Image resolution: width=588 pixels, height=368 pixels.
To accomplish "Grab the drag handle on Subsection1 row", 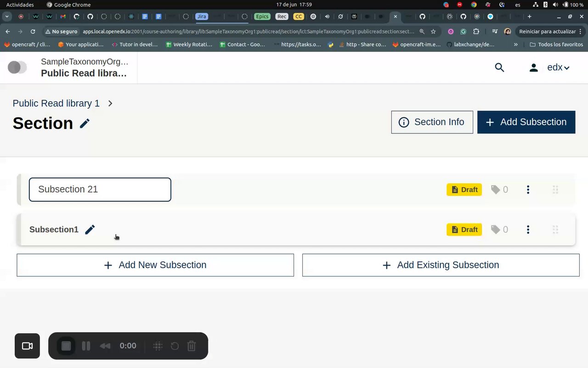I will (555, 230).
